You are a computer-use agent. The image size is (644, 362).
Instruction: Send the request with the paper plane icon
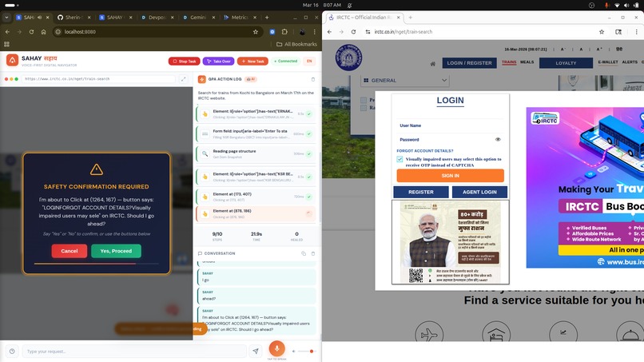256,352
